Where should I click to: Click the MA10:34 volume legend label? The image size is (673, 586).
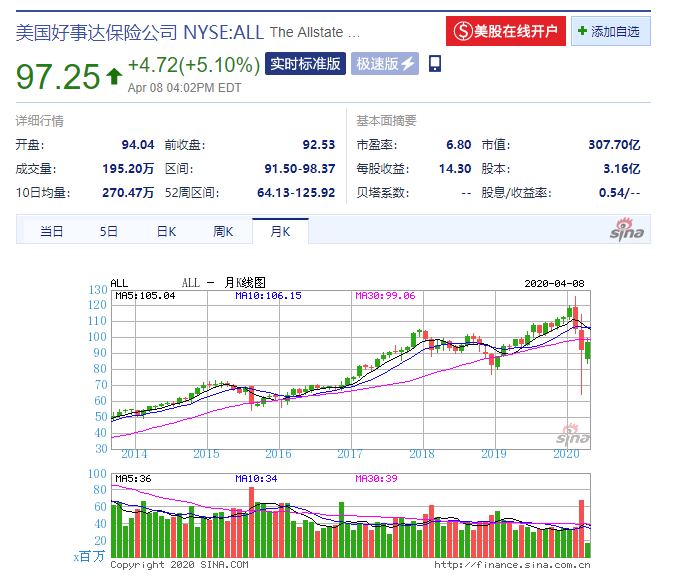257,479
